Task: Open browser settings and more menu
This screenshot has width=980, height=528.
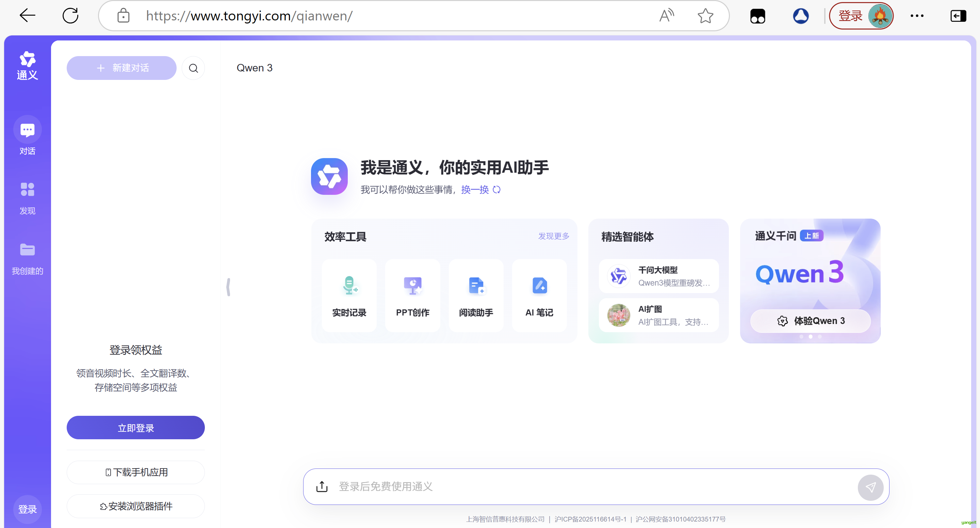Action: pos(917,16)
